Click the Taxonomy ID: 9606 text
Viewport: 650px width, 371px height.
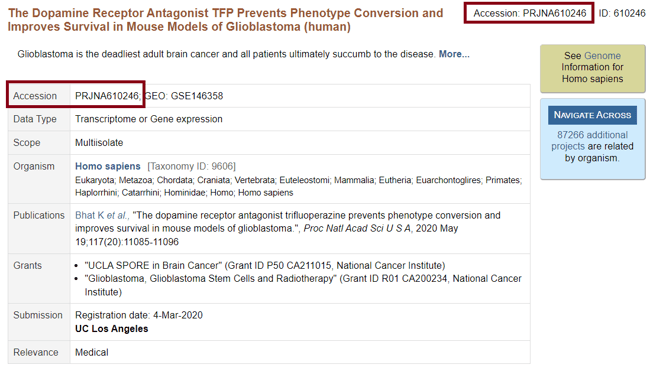pyautogui.click(x=192, y=166)
